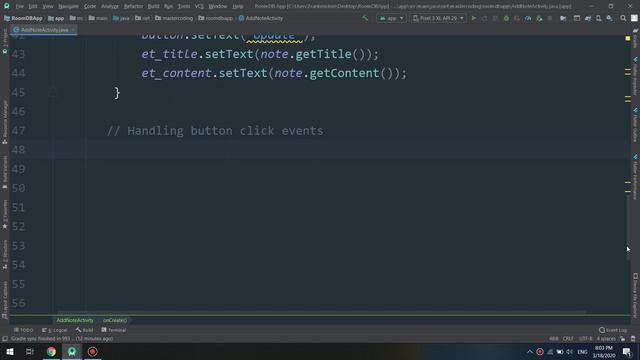This screenshot has height=360, width=640.
Task: Click the red screen recorder taskbar icon
Action: tap(93, 351)
